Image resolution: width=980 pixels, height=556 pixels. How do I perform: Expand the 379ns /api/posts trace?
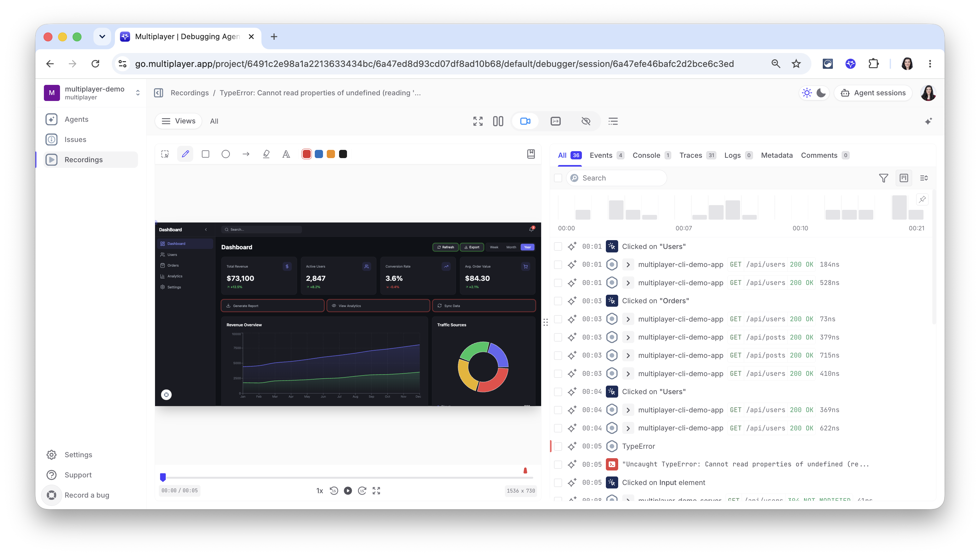(x=628, y=337)
